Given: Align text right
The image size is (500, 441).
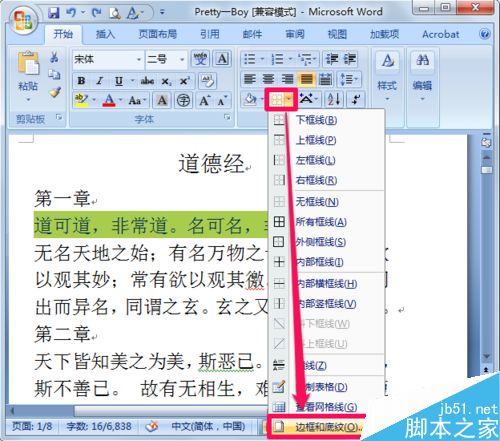Looking at the screenshot, I should coord(287,79).
